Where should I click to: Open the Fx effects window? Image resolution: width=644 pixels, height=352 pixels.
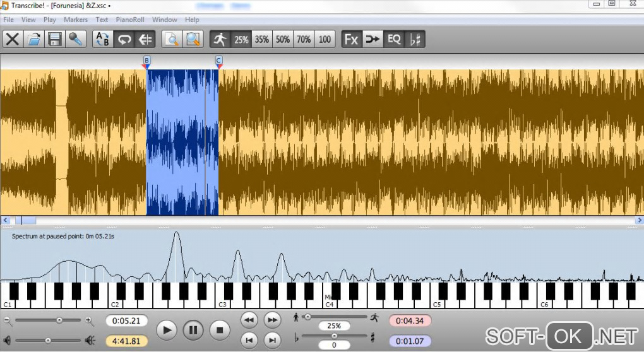point(352,39)
